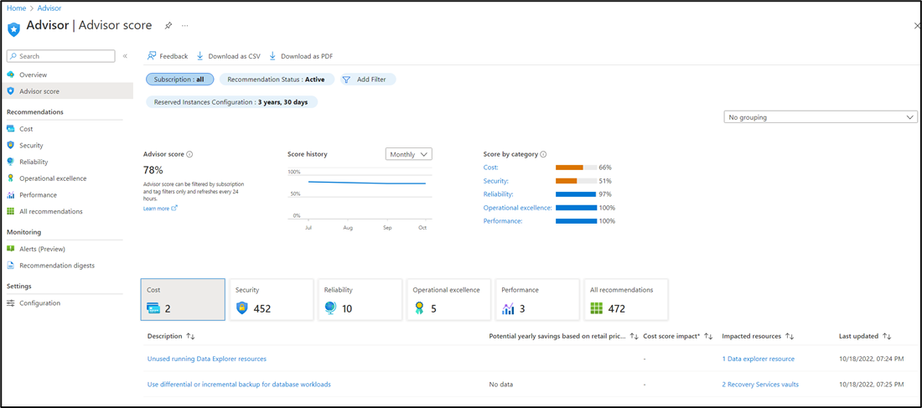The width and height of the screenshot is (922, 408).
Task: Open the No grouping dropdown
Action: click(x=820, y=118)
